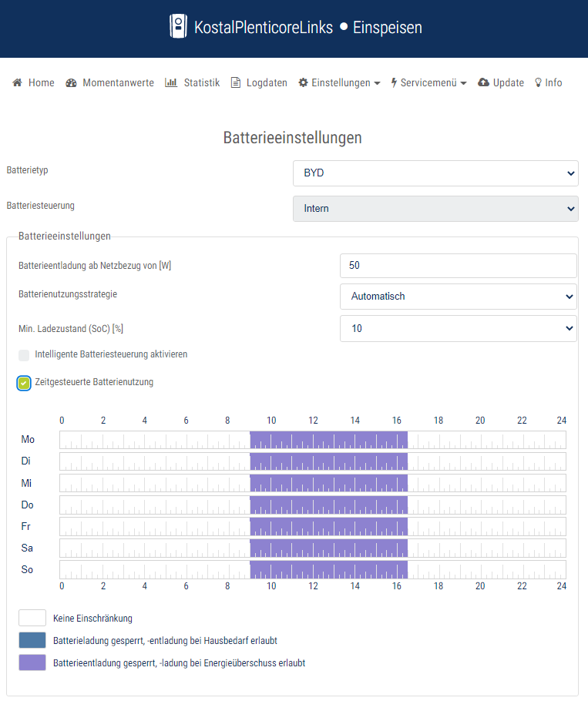This screenshot has width=588, height=711.
Task: Go to the Momentanwerte page
Action: coord(118,83)
